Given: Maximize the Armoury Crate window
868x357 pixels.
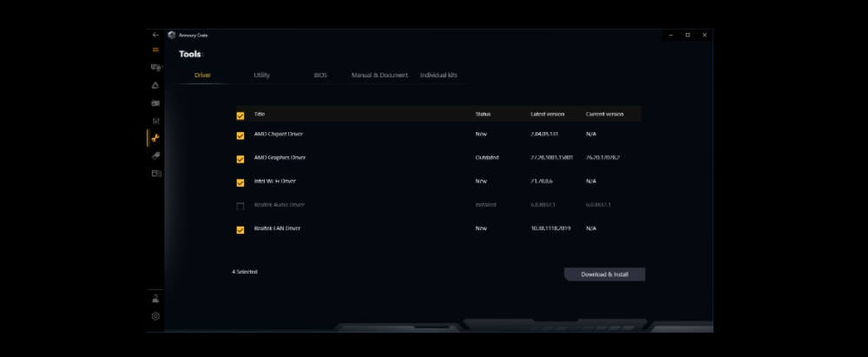Looking at the screenshot, I should [x=687, y=35].
